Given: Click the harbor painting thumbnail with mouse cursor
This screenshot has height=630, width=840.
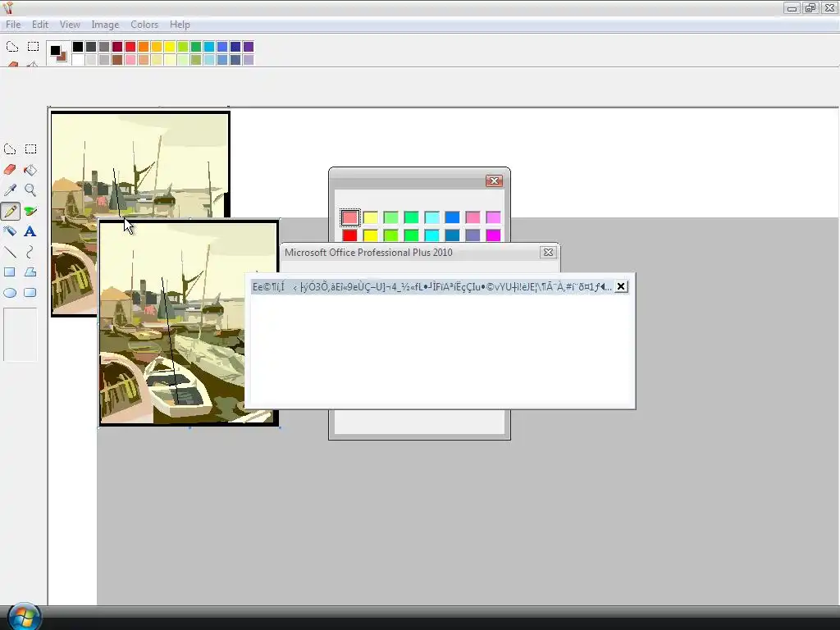Looking at the screenshot, I should point(189,323).
